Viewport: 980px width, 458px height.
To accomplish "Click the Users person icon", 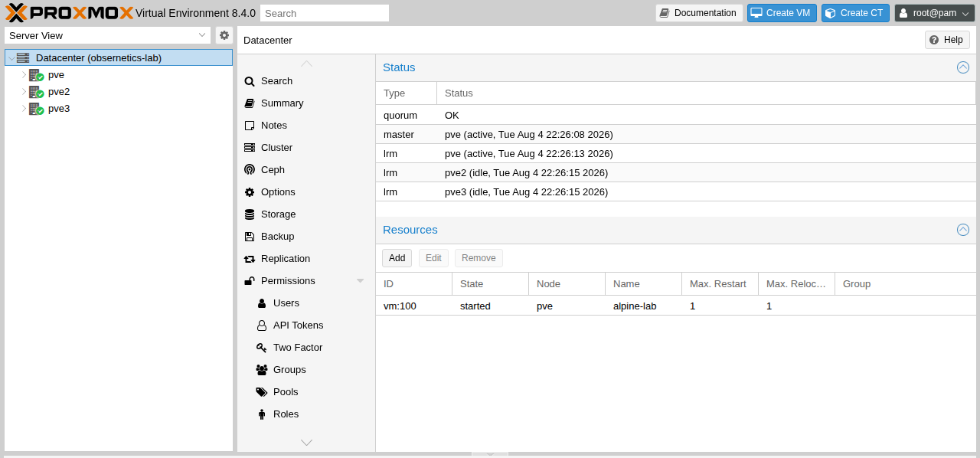I will click(x=262, y=303).
